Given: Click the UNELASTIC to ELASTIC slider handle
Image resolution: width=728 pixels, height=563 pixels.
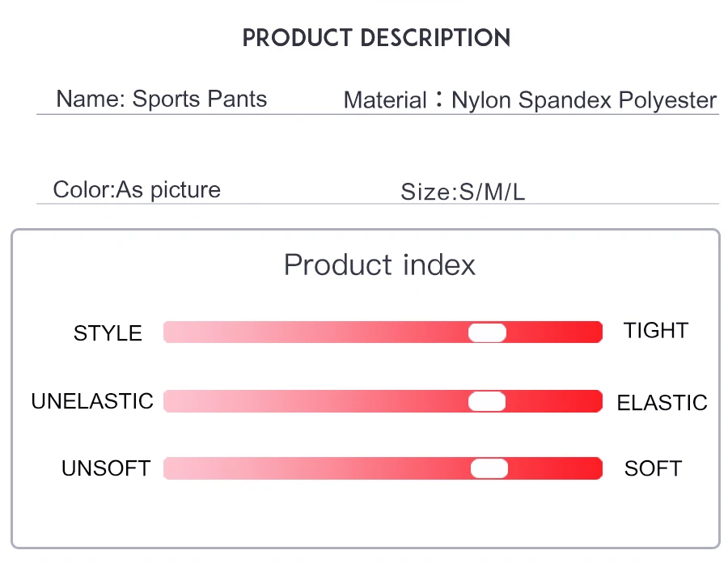Looking at the screenshot, I should point(487,401).
